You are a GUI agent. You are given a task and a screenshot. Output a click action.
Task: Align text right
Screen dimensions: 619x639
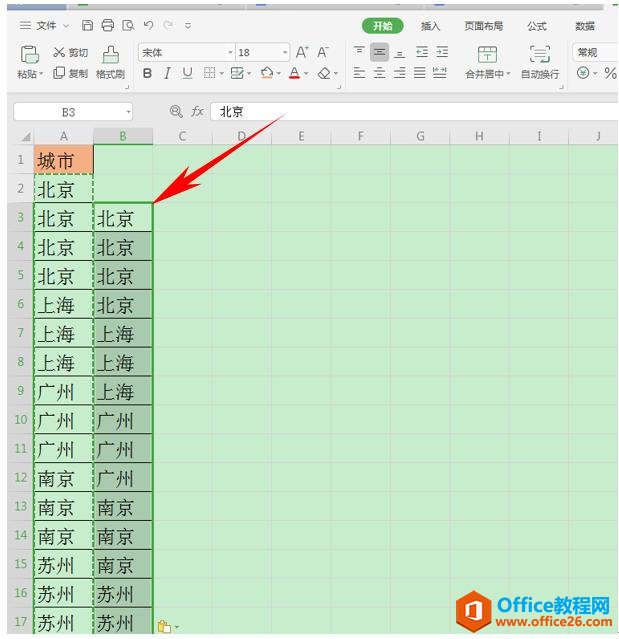(x=400, y=73)
